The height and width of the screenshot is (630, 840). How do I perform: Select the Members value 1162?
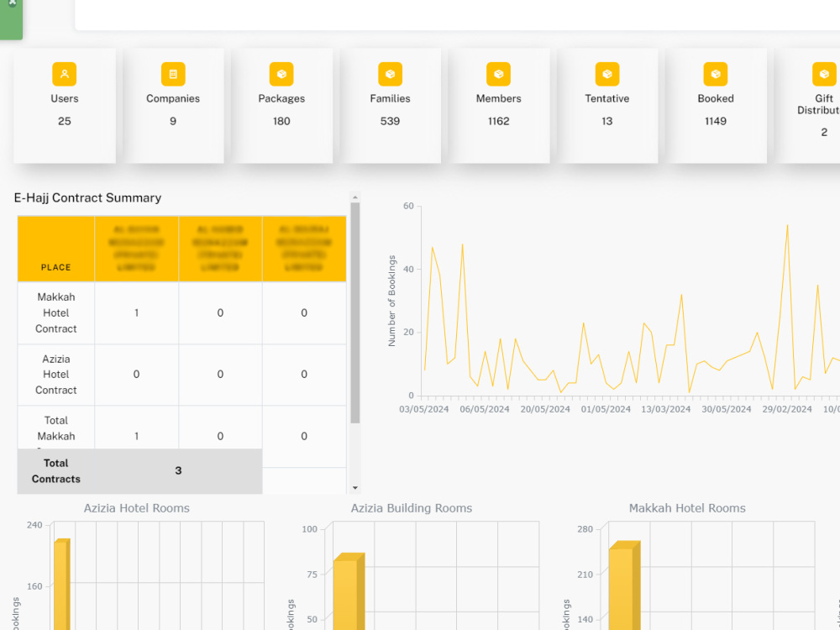pyautogui.click(x=498, y=121)
